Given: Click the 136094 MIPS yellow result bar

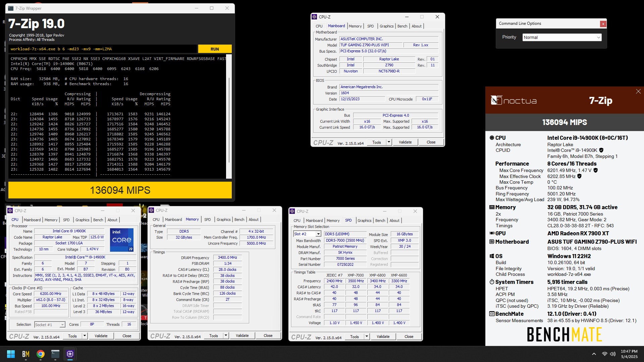Looking at the screenshot, I should (120, 190).
